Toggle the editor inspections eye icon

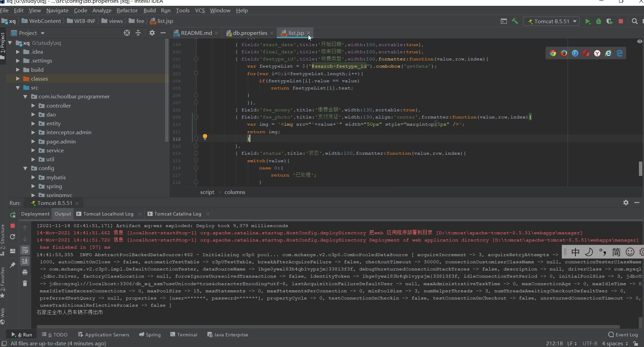click(640, 41)
